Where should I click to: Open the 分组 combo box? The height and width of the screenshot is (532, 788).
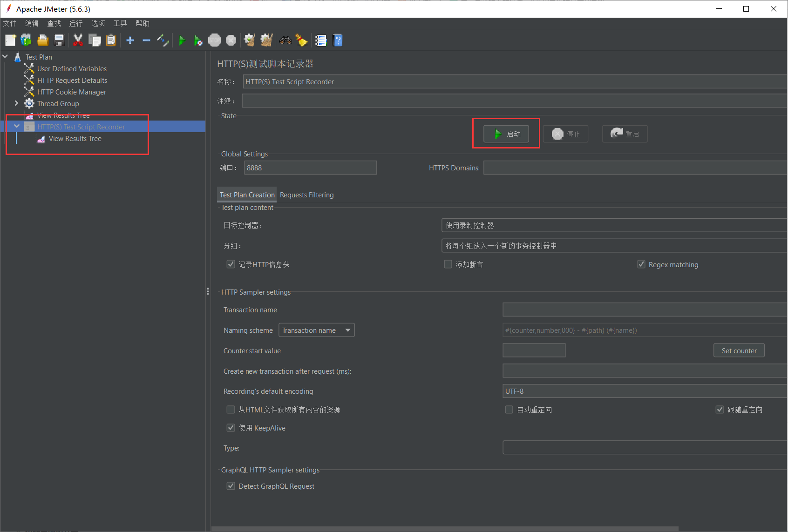pos(614,246)
